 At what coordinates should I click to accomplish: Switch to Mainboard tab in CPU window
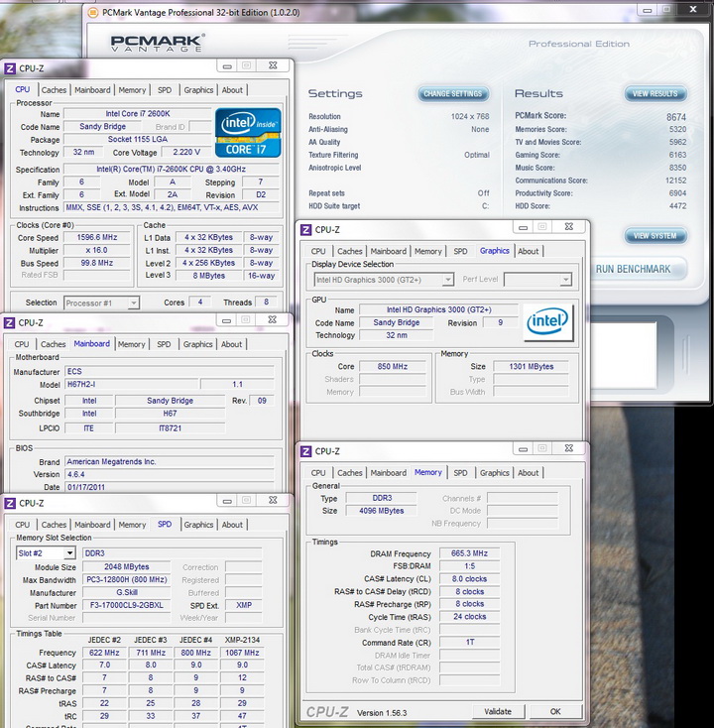point(92,90)
